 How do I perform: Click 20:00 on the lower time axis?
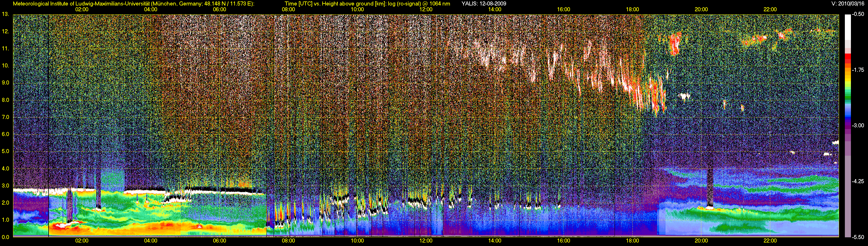[701, 241]
